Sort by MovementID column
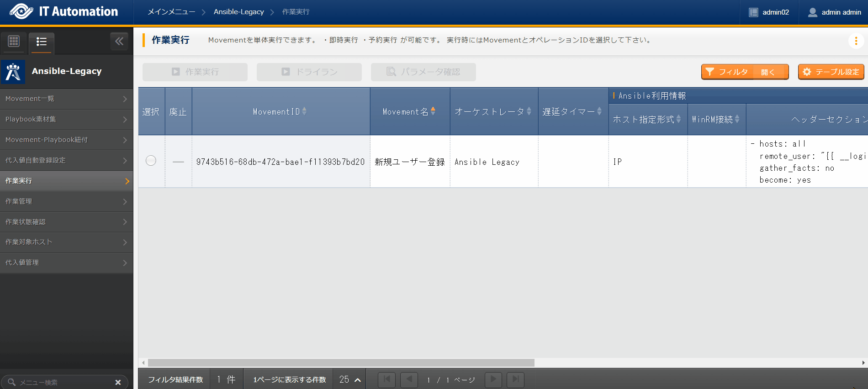The height and width of the screenshot is (389, 868). pos(304,111)
